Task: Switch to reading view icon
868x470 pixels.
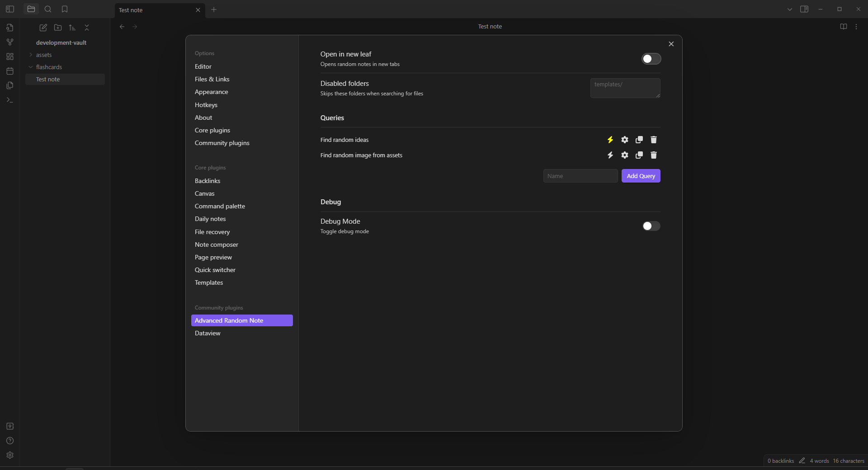Action: [x=844, y=27]
